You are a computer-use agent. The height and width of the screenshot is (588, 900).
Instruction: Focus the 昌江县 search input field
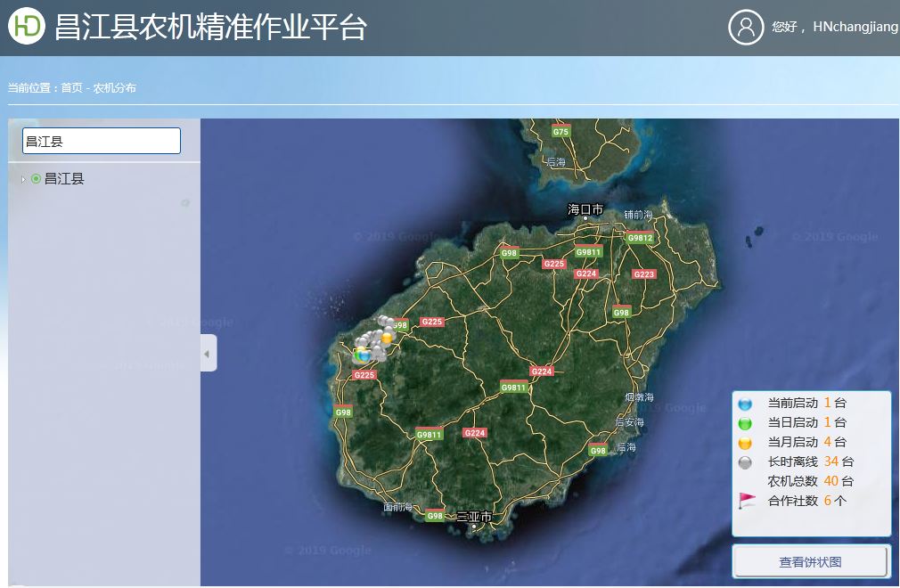(x=102, y=141)
